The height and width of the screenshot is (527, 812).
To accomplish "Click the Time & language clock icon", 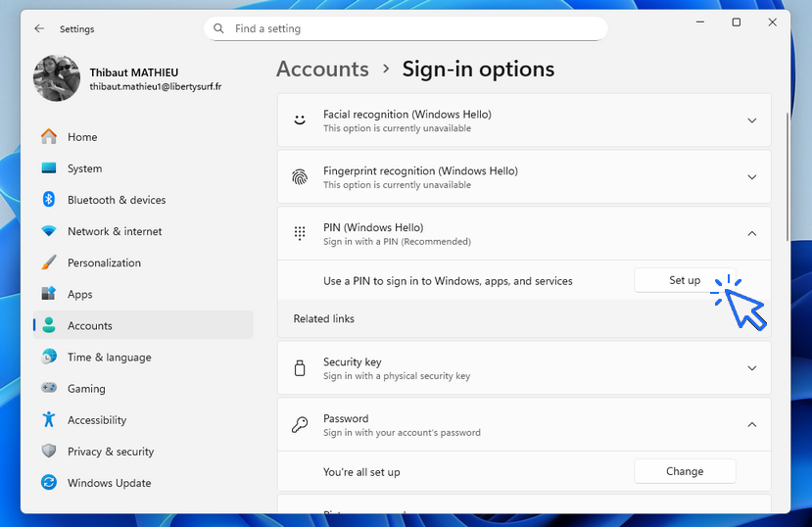I will click(x=49, y=357).
